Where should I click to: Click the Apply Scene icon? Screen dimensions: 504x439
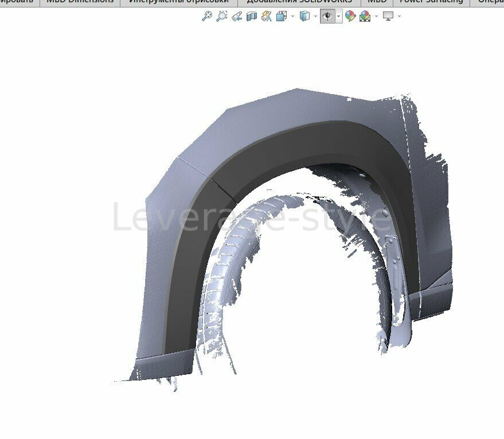[x=365, y=17]
